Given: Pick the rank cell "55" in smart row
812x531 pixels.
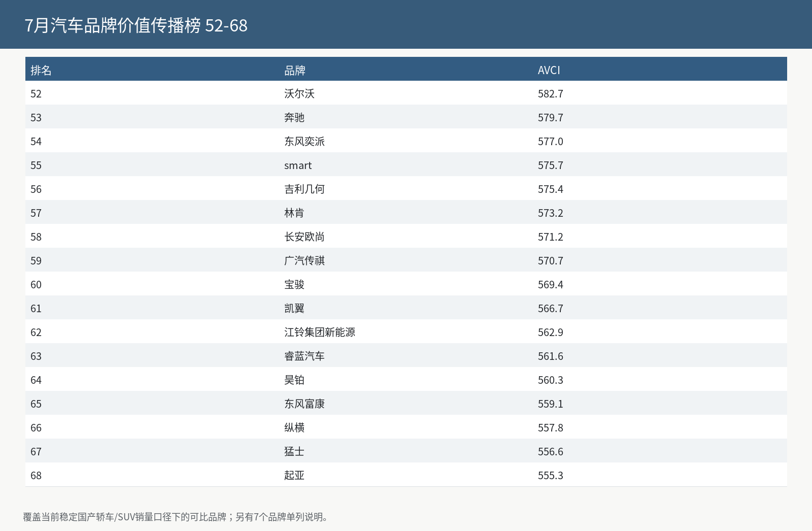Looking at the screenshot, I should click(36, 165).
